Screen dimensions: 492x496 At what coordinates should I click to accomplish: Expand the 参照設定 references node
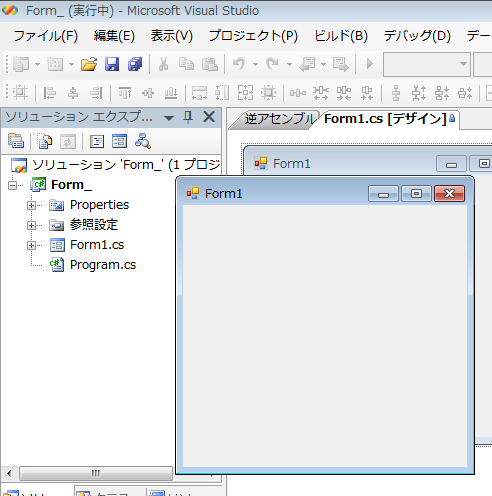[x=31, y=226]
